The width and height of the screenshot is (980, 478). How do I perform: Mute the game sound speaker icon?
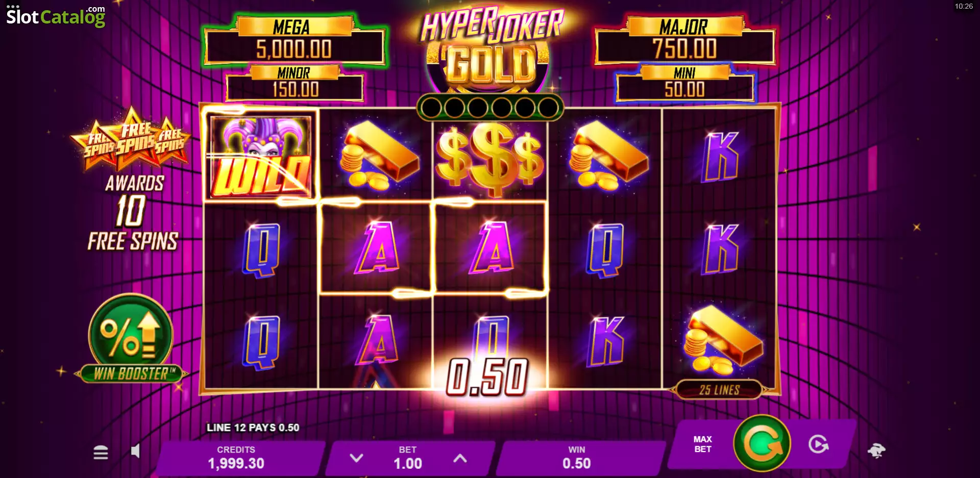pyautogui.click(x=135, y=451)
